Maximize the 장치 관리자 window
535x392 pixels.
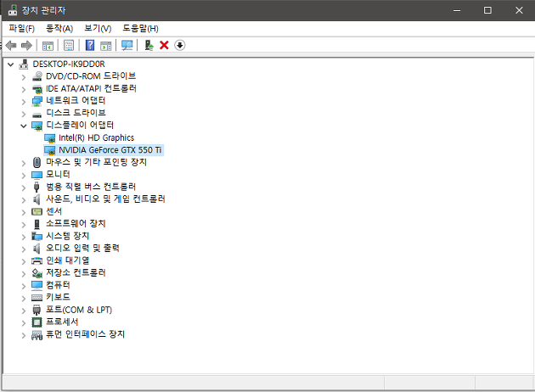click(x=487, y=10)
